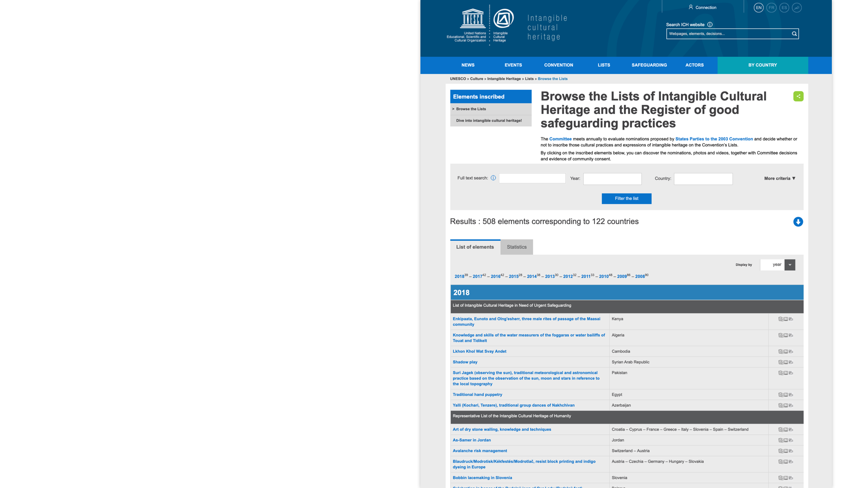Expand the More criteria options

click(779, 178)
